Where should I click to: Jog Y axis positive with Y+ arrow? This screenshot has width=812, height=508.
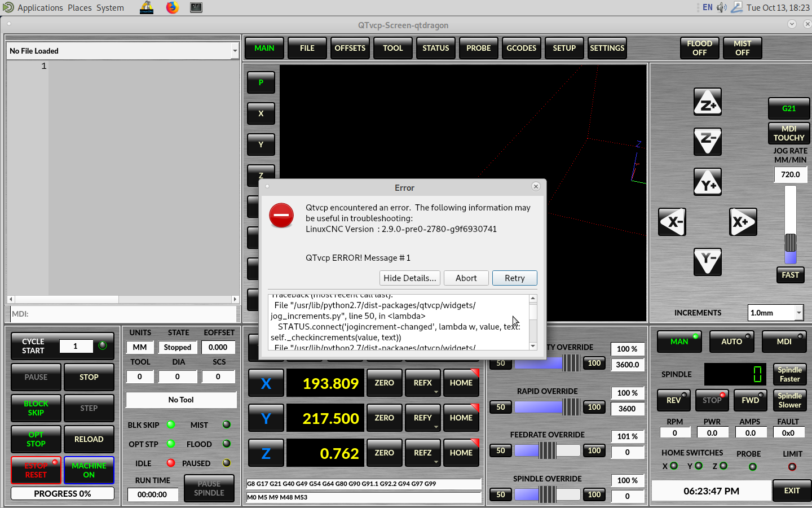pyautogui.click(x=708, y=182)
